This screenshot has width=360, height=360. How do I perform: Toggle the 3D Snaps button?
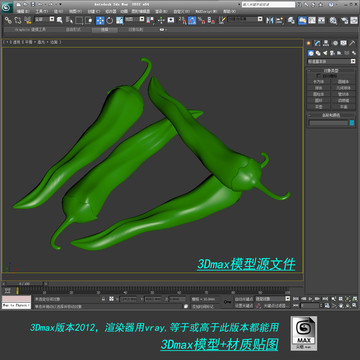tap(183, 20)
